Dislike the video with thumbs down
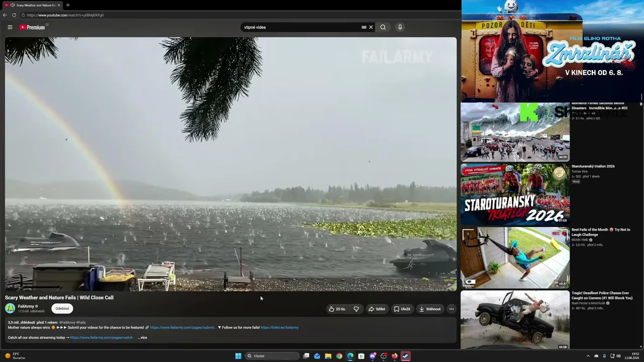This screenshot has height=362, width=644. [356, 309]
